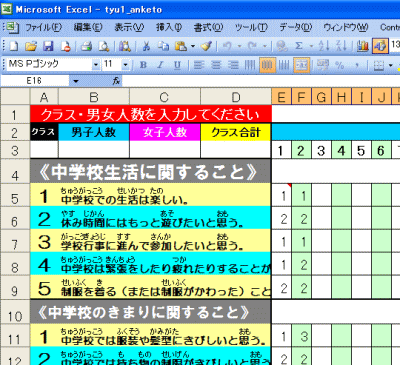Image resolution: width=400 pixels, height=365 pixels.
Task: Click the formula bar input area
Action: click(261, 81)
